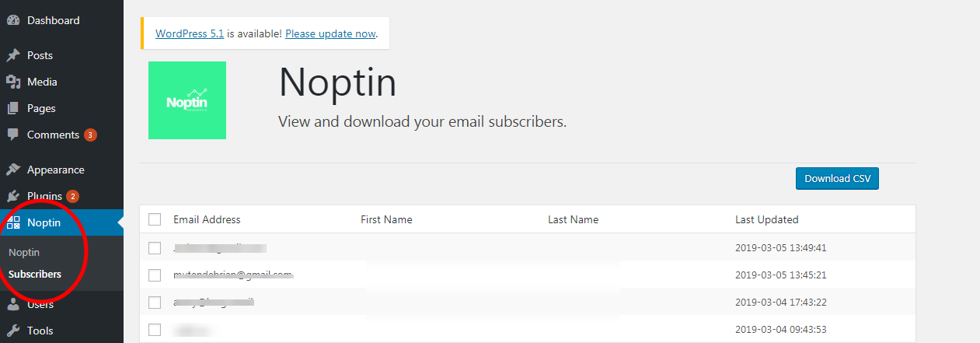980x343 pixels.
Task: Click the Pages icon in sidebar
Action: tap(13, 108)
